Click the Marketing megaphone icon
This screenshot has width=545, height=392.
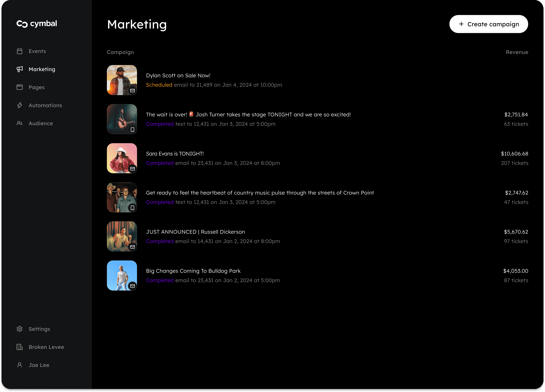(x=20, y=69)
